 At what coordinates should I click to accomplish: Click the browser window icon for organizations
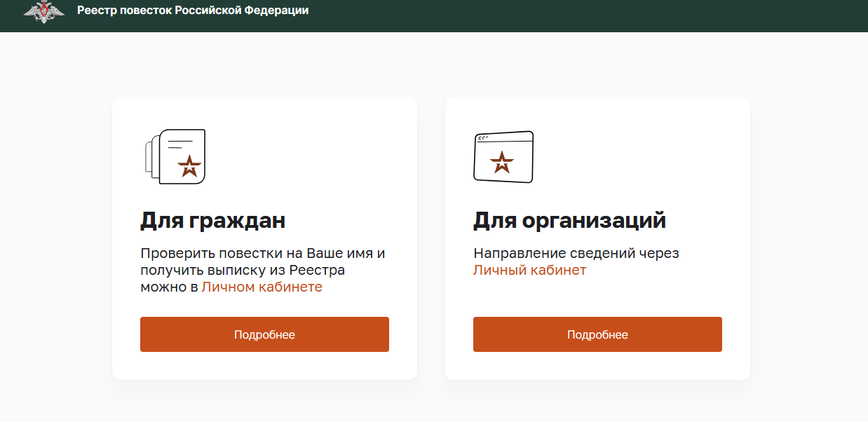pyautogui.click(x=503, y=157)
